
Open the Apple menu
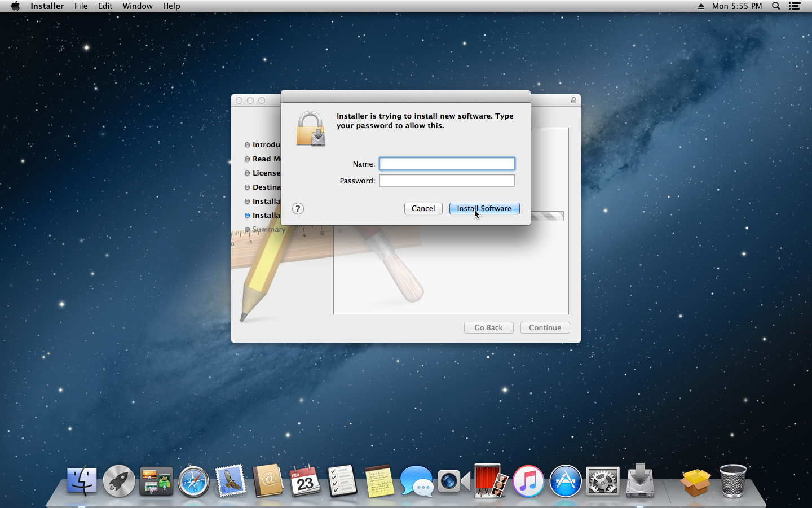15,6
